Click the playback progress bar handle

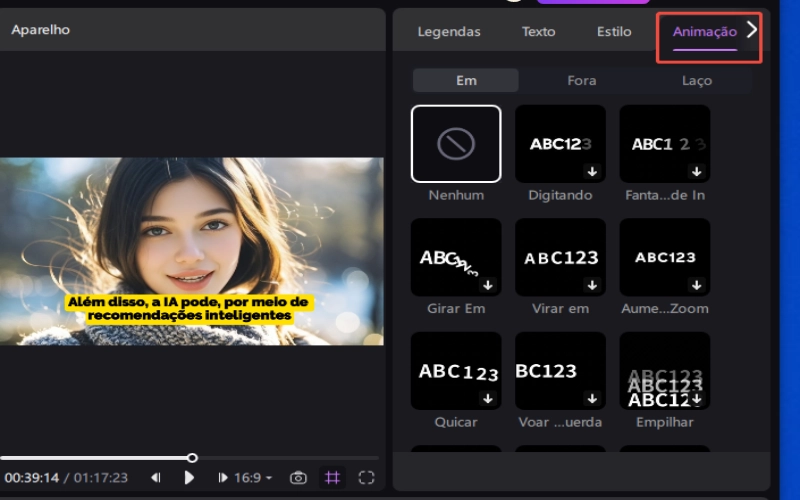coord(192,458)
